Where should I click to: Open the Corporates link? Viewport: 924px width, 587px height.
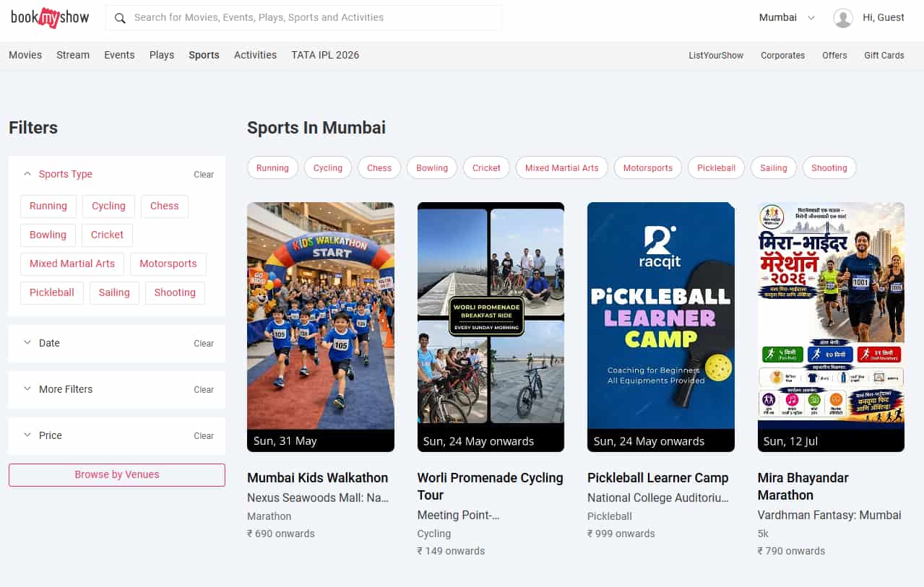pos(782,56)
